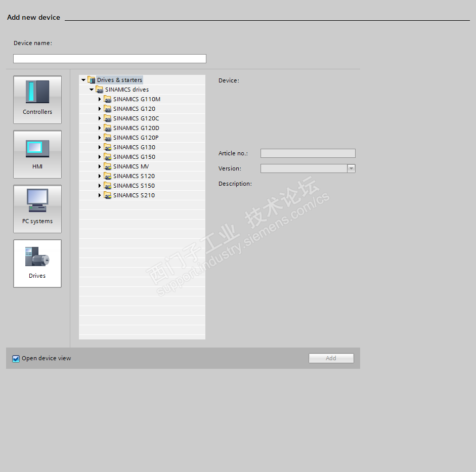
Task: Uncheck the Open device view checkbox
Action: pyautogui.click(x=16, y=359)
